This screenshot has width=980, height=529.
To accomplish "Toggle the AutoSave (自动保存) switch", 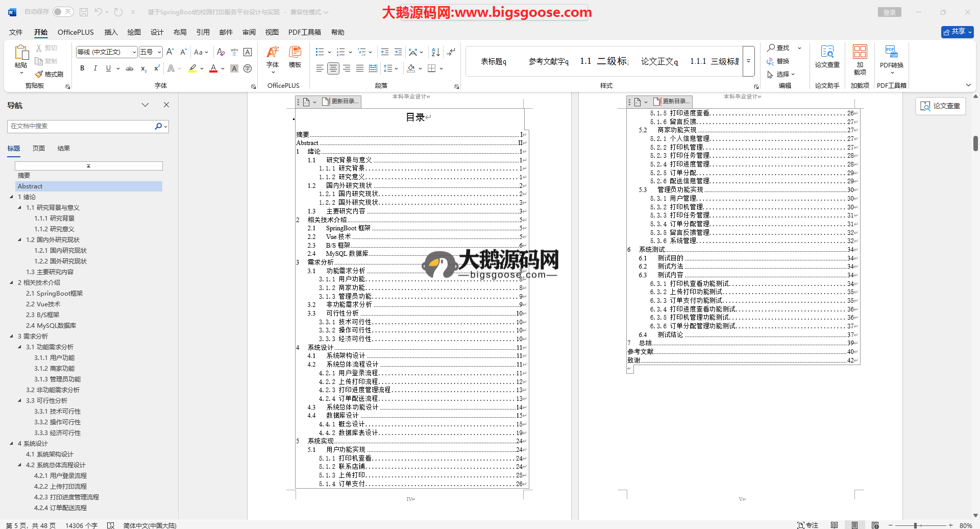I will click(63, 12).
